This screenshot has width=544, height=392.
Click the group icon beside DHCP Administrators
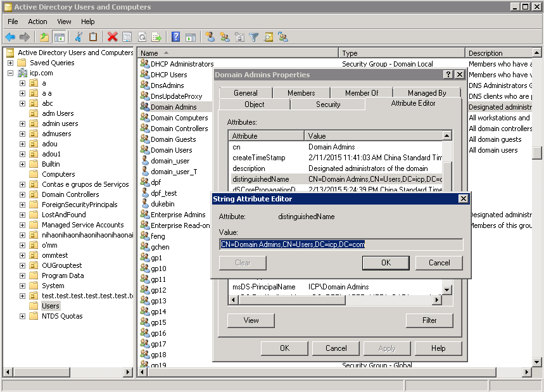[144, 63]
